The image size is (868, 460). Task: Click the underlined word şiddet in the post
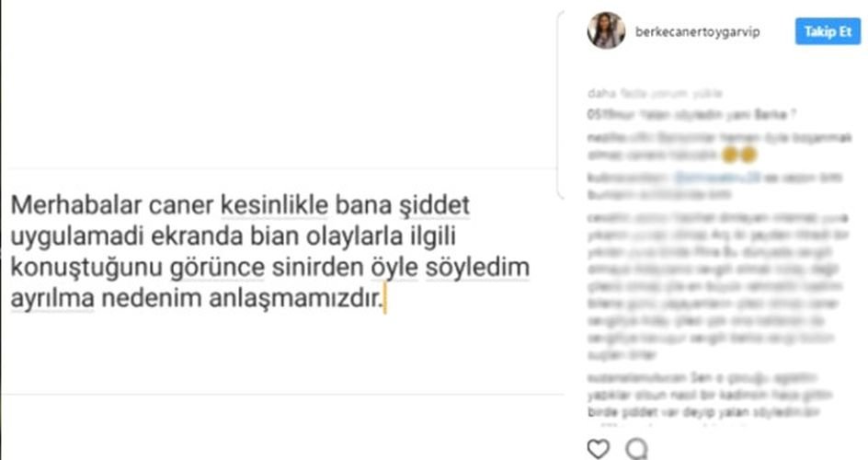pyautogui.click(x=435, y=206)
